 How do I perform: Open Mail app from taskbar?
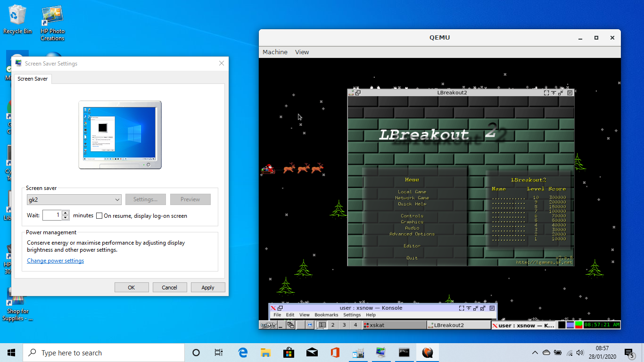coord(312,353)
